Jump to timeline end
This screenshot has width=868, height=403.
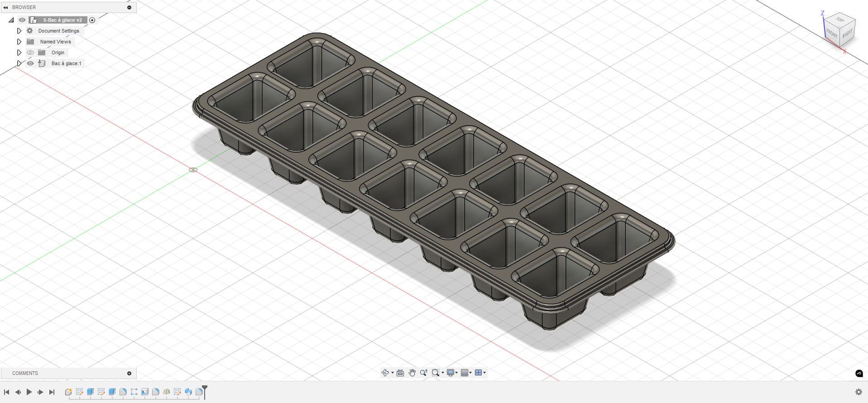pyautogui.click(x=52, y=392)
